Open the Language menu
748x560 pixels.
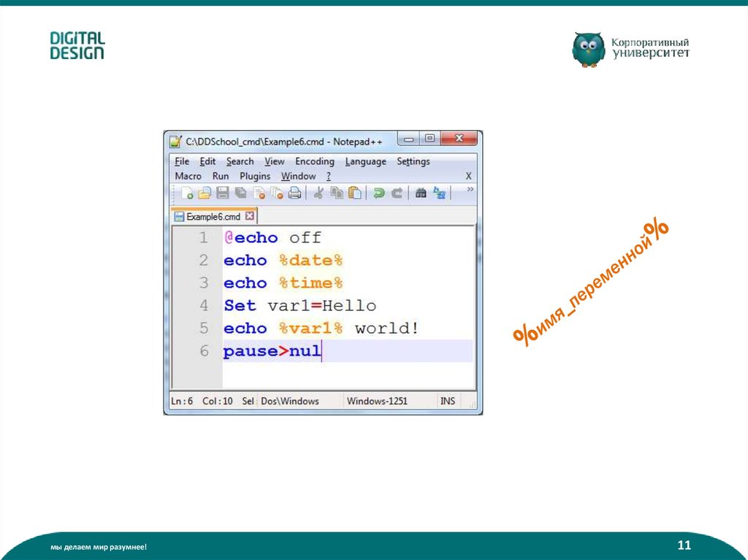click(x=365, y=161)
